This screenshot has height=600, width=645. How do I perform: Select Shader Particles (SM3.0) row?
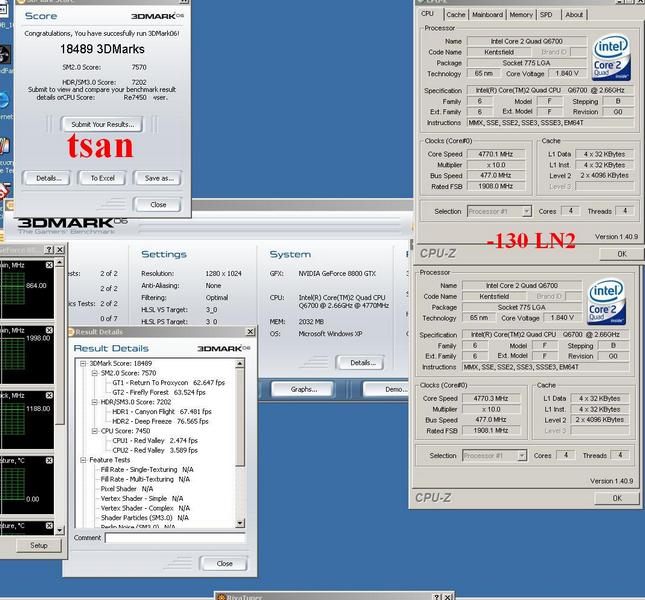pos(144,518)
